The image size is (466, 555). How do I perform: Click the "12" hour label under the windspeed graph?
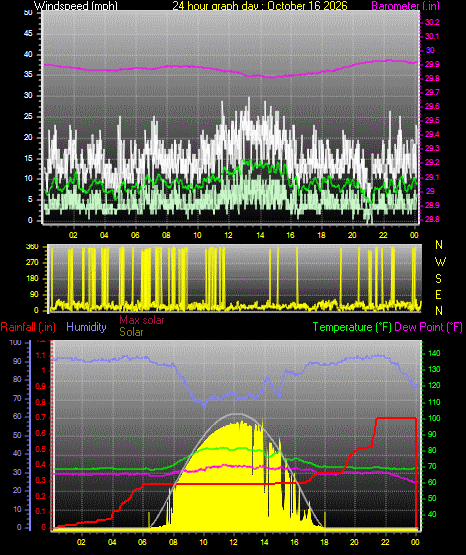point(229,235)
